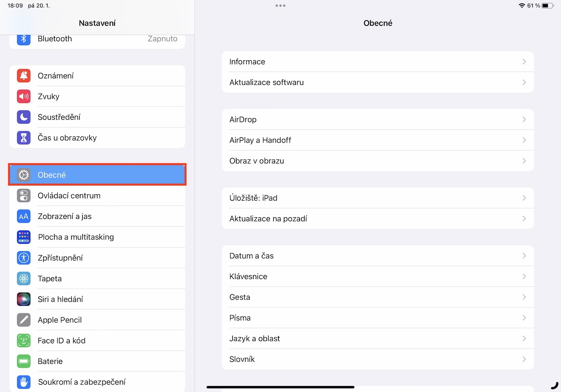Tap the Ovládací centrum toggles icon
561x392 pixels.
pyautogui.click(x=24, y=196)
